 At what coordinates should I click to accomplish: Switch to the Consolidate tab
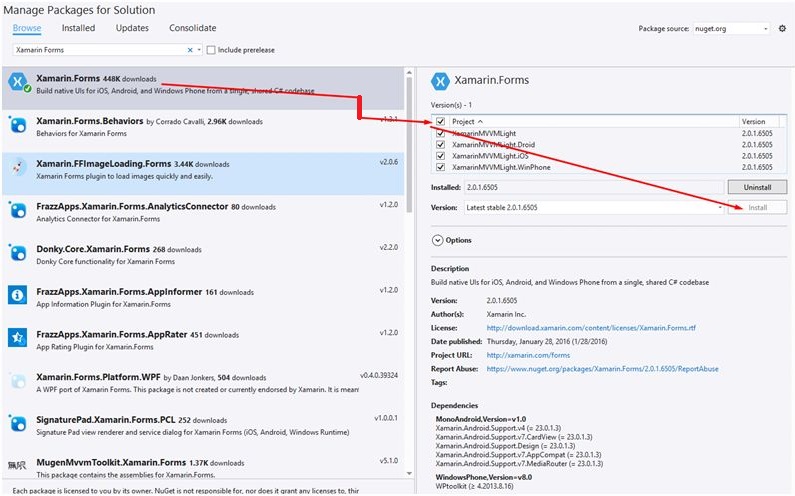[193, 28]
